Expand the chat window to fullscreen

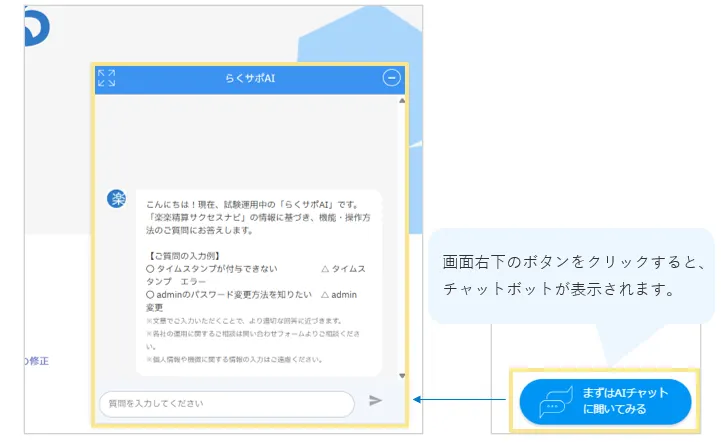pyautogui.click(x=106, y=78)
